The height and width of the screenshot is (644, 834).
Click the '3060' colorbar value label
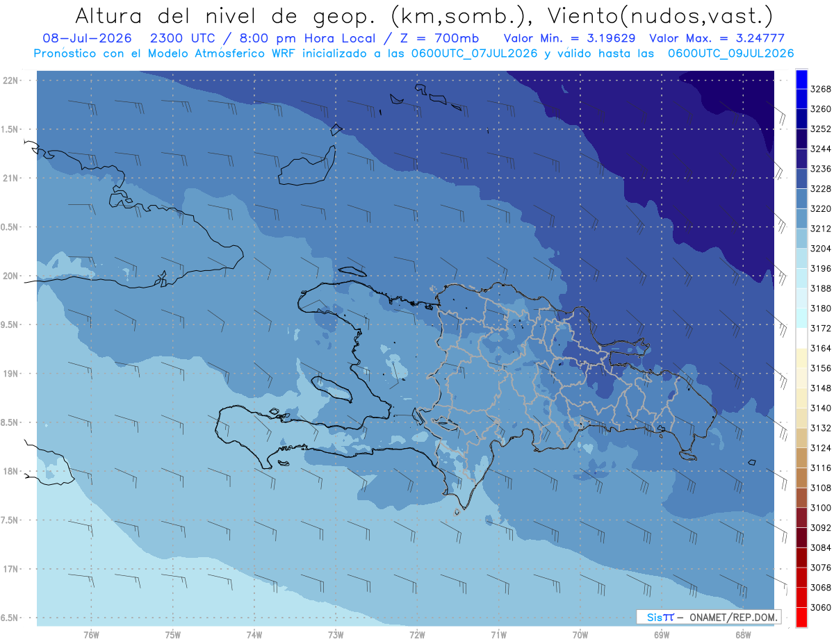[x=821, y=607]
